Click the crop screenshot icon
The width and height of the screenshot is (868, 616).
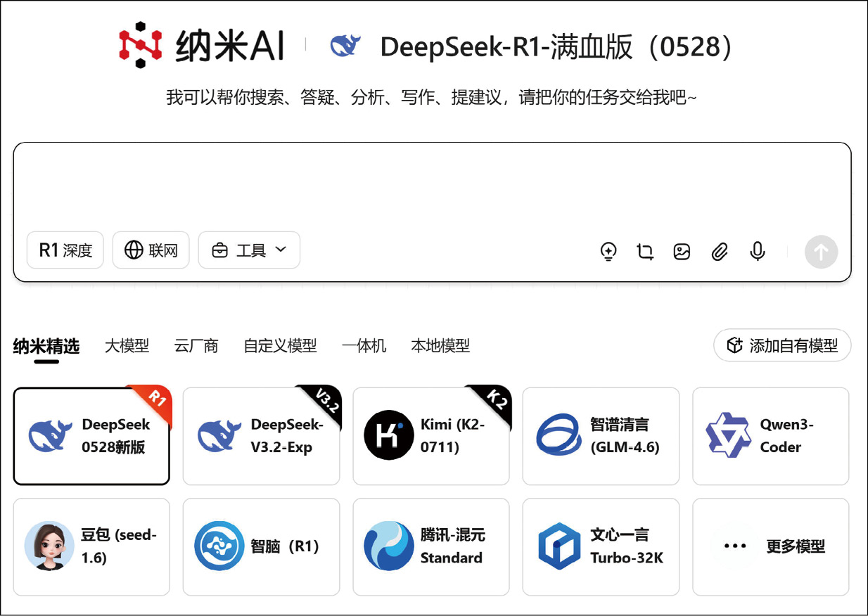(645, 251)
